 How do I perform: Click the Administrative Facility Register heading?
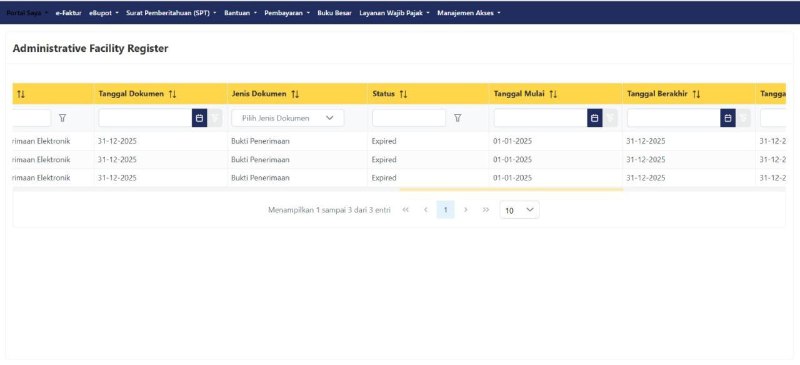90,48
